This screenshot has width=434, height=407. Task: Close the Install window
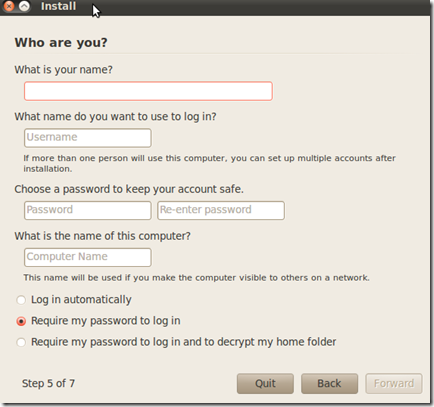(9, 6)
